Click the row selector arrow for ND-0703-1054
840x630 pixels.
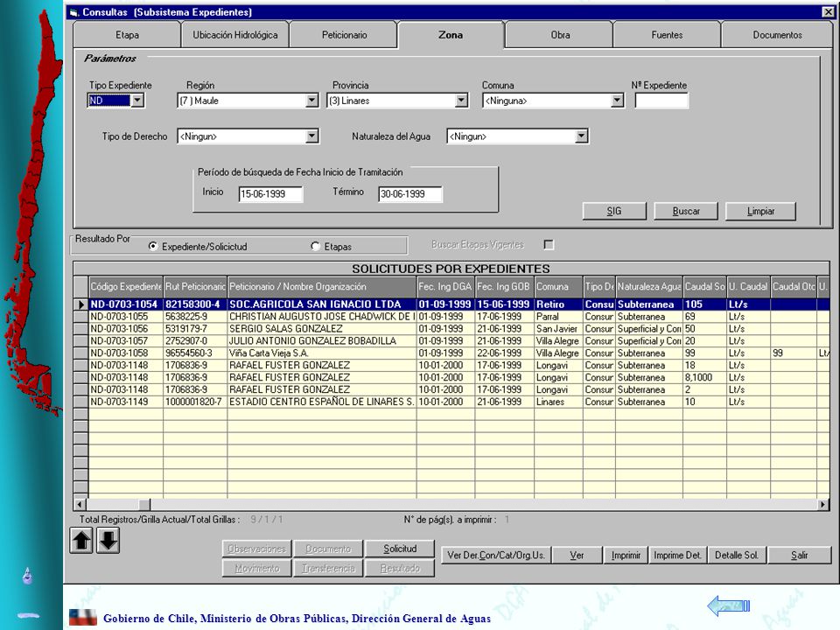pos(80,304)
